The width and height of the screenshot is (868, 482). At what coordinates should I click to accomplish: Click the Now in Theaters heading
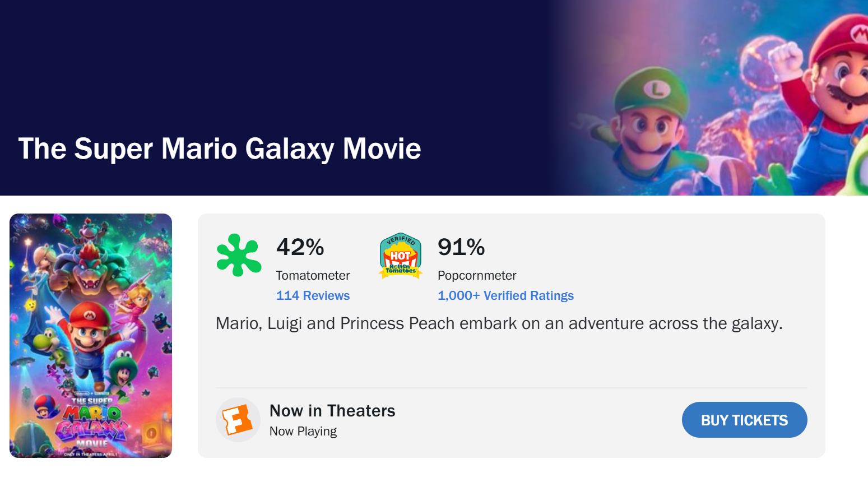point(332,411)
